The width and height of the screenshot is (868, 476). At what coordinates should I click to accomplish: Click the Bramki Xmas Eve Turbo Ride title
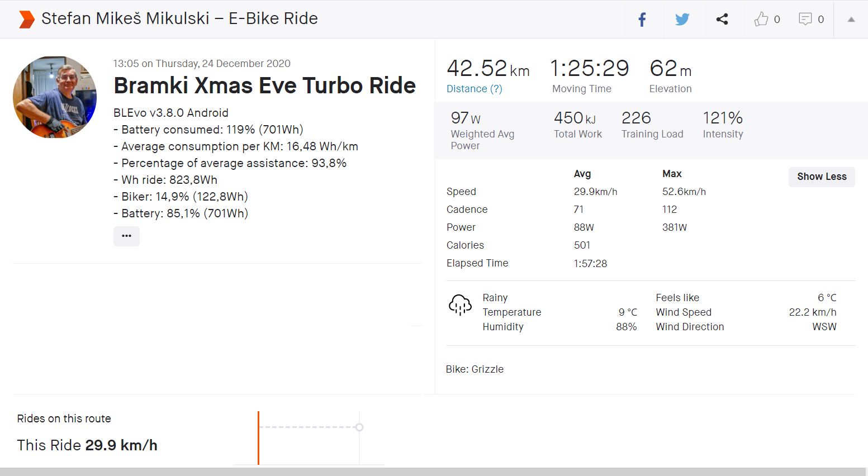pyautogui.click(x=264, y=85)
